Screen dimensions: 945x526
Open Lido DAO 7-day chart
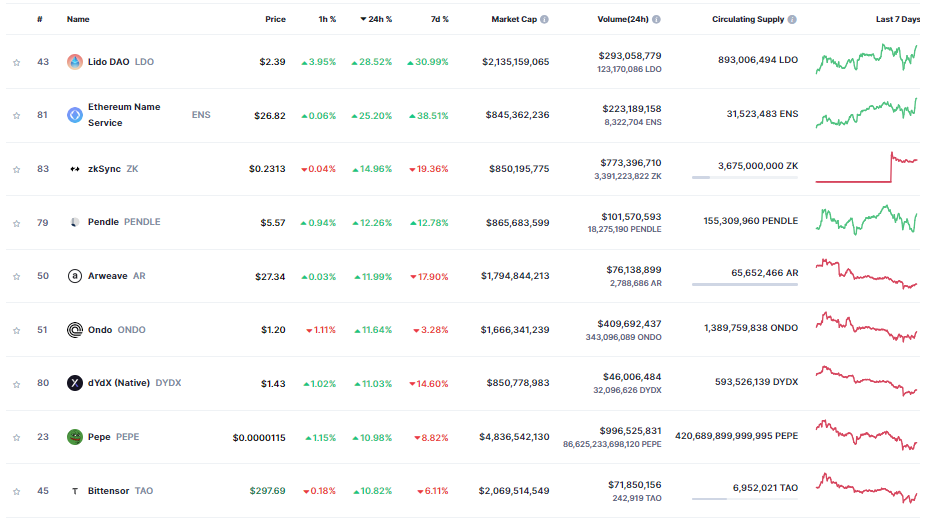pos(867,58)
